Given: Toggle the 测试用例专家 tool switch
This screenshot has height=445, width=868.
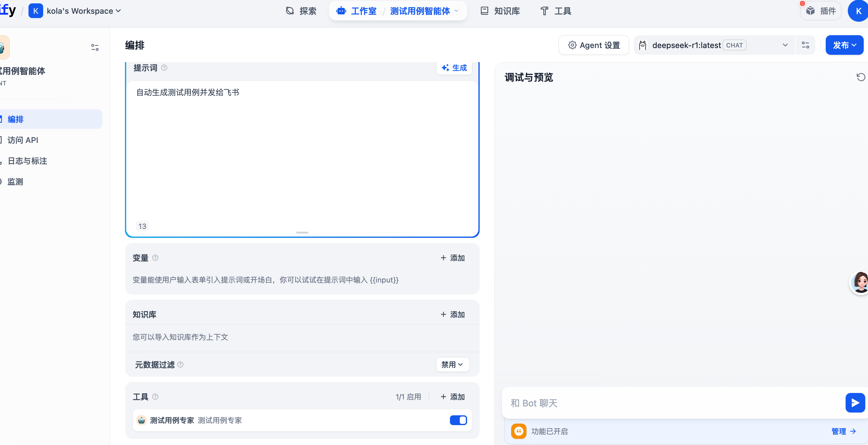Looking at the screenshot, I should pos(458,421).
